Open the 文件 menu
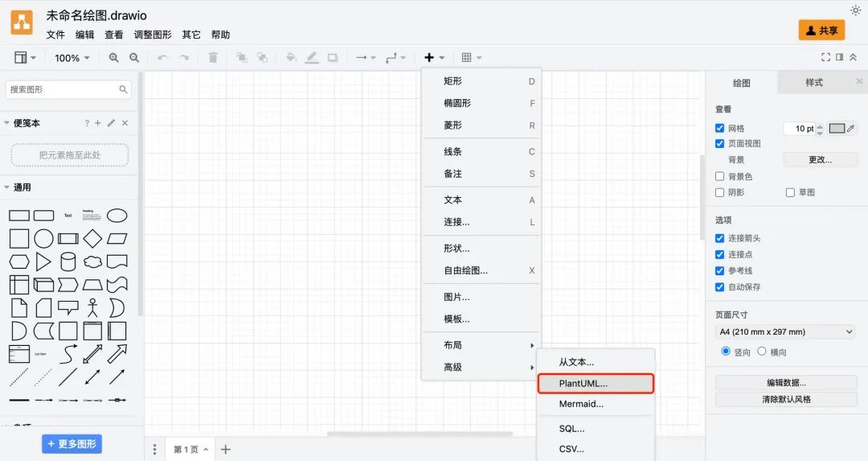This screenshot has height=461, width=868. pos(55,35)
